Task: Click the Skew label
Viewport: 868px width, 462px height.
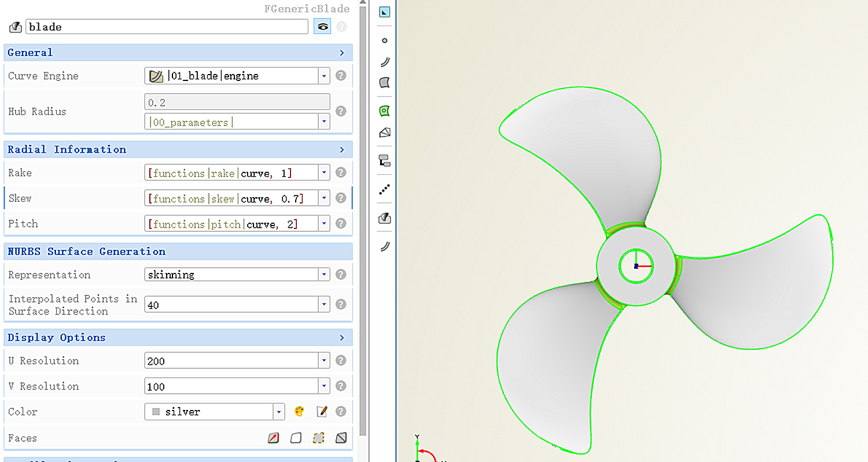Action: coord(20,198)
